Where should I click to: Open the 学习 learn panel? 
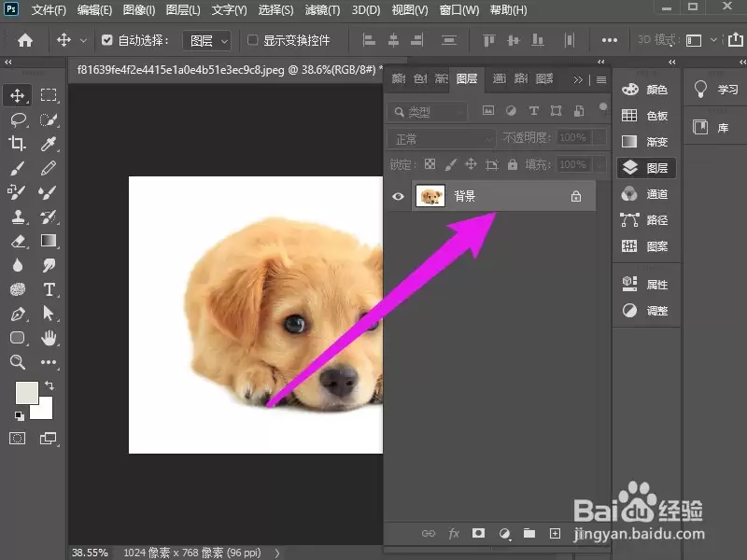[x=716, y=89]
